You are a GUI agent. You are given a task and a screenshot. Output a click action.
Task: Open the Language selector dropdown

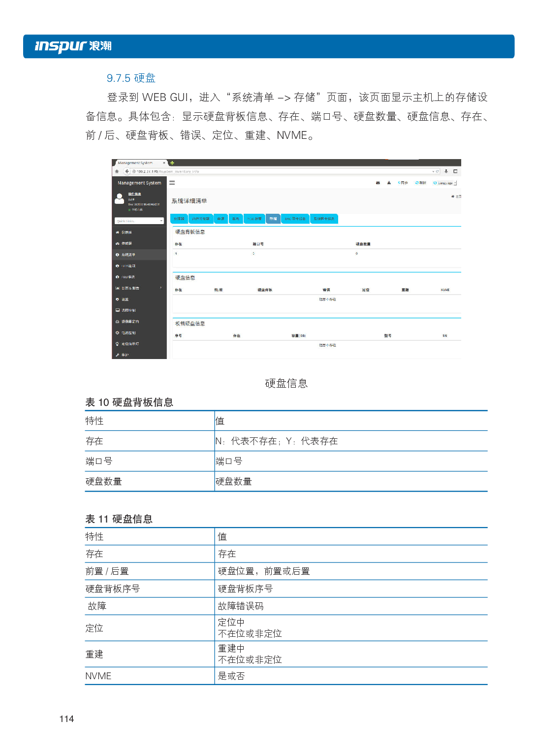pos(443,182)
